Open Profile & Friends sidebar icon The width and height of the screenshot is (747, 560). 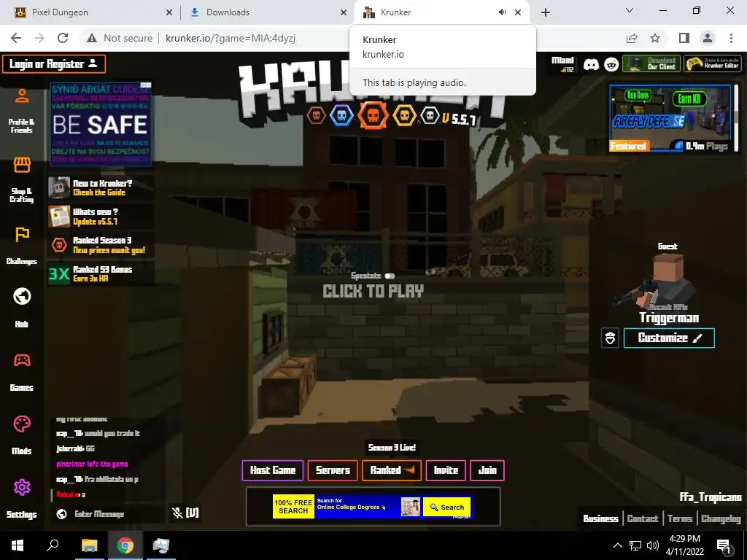click(22, 96)
